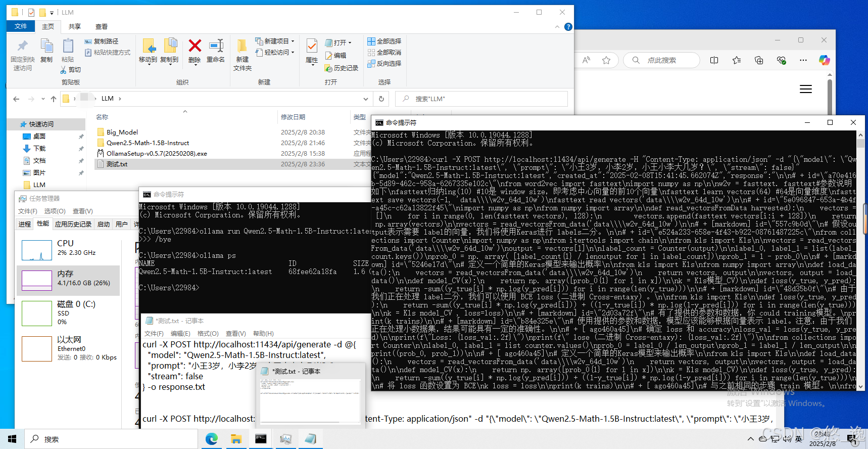
Task: Expand the address bar history dropdown
Action: tap(366, 99)
